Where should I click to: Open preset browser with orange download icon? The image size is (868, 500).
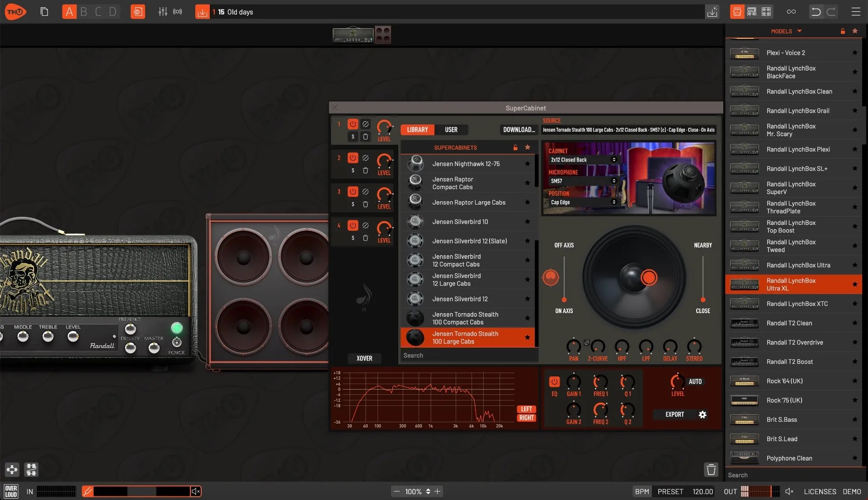(202, 12)
